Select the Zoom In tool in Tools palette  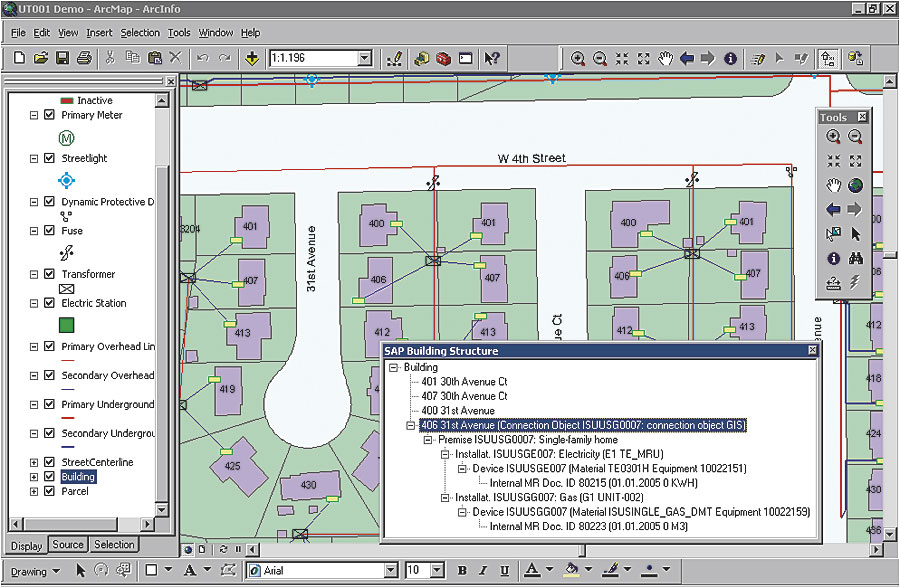833,137
